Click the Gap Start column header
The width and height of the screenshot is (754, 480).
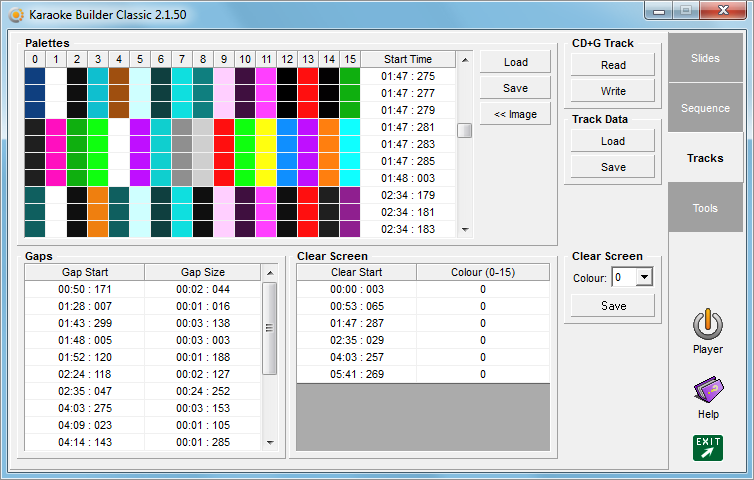[85, 272]
